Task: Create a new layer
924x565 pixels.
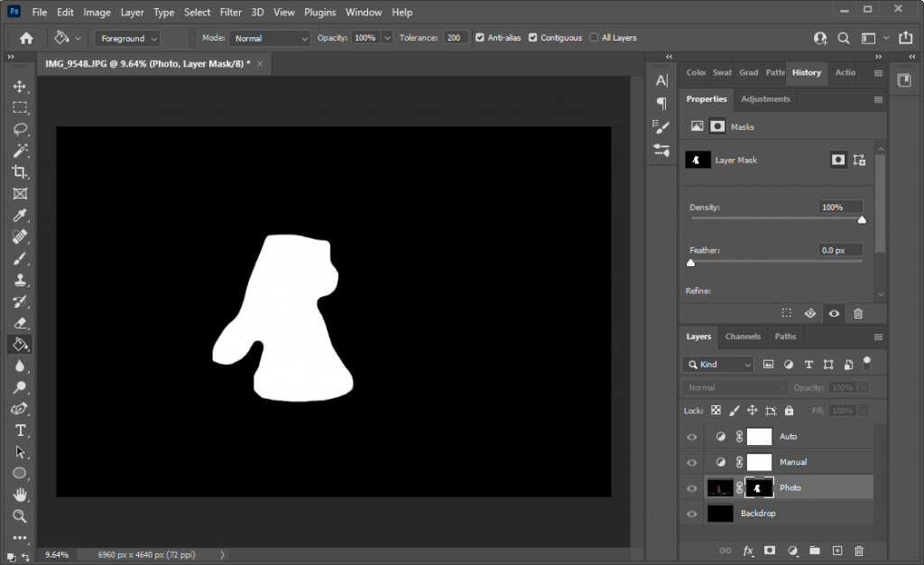Action: [836, 551]
